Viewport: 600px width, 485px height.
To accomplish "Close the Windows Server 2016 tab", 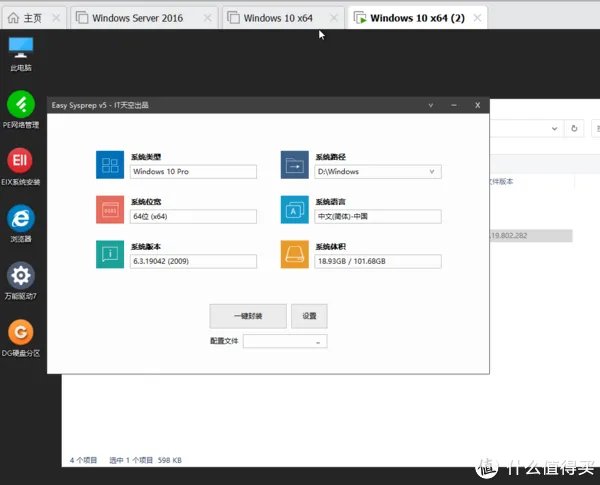I will point(208,18).
